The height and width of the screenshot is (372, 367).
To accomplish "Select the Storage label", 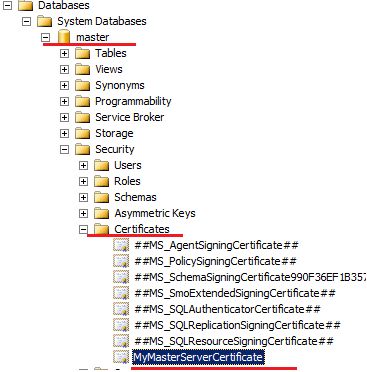I will click(114, 133).
